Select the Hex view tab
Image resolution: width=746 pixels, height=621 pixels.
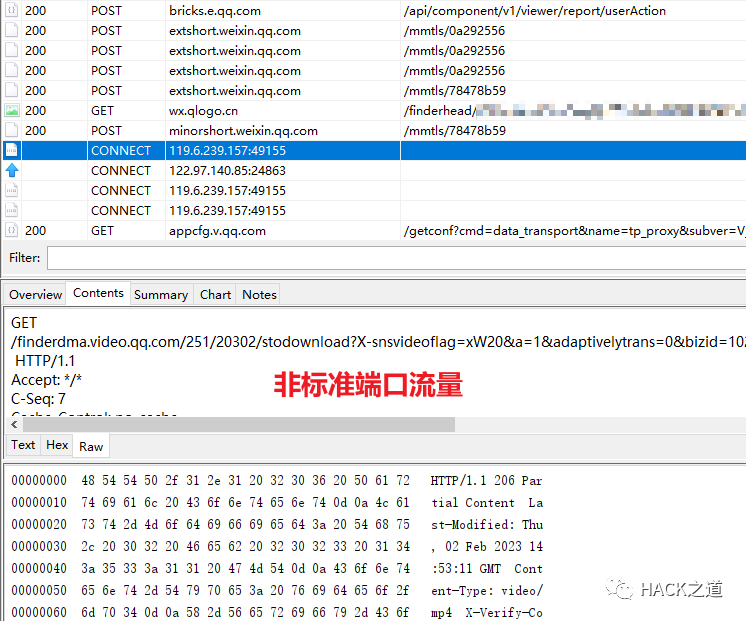pyautogui.click(x=57, y=445)
